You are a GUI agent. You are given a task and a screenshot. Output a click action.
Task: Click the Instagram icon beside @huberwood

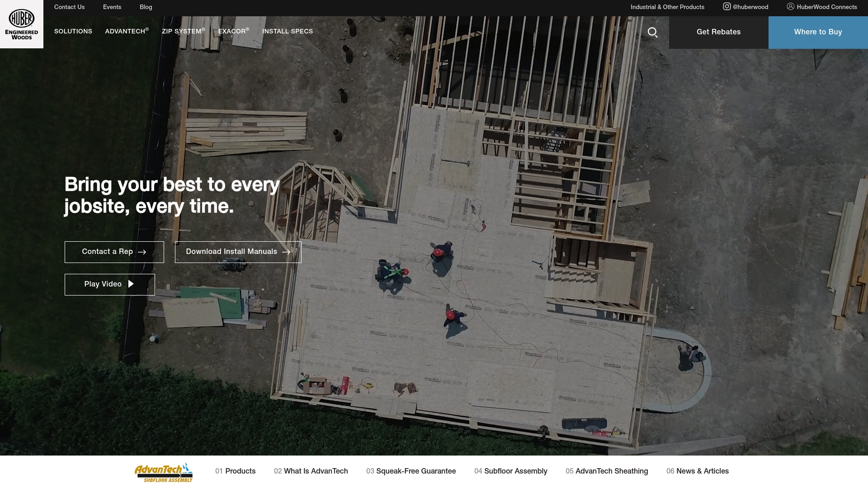point(726,6)
